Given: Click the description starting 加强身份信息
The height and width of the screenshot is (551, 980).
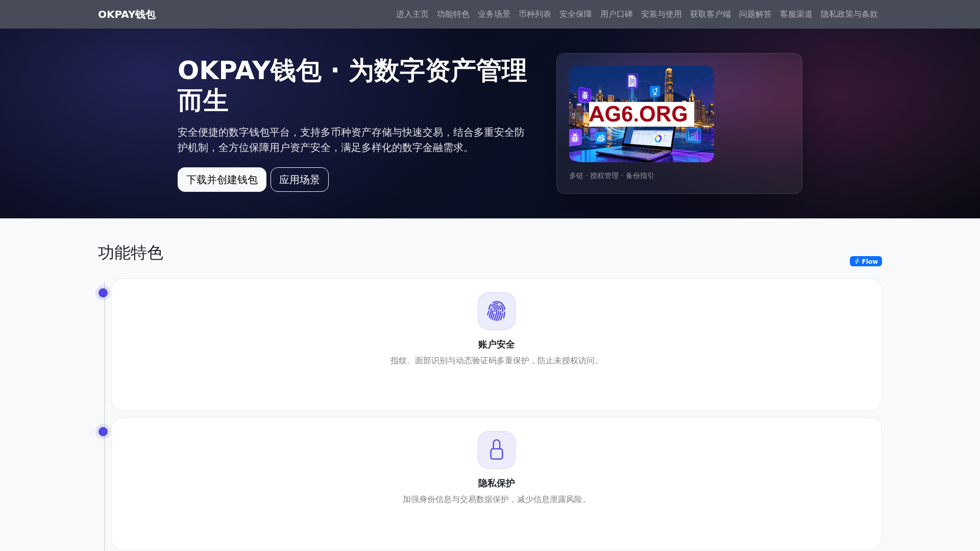Looking at the screenshot, I should [x=497, y=499].
